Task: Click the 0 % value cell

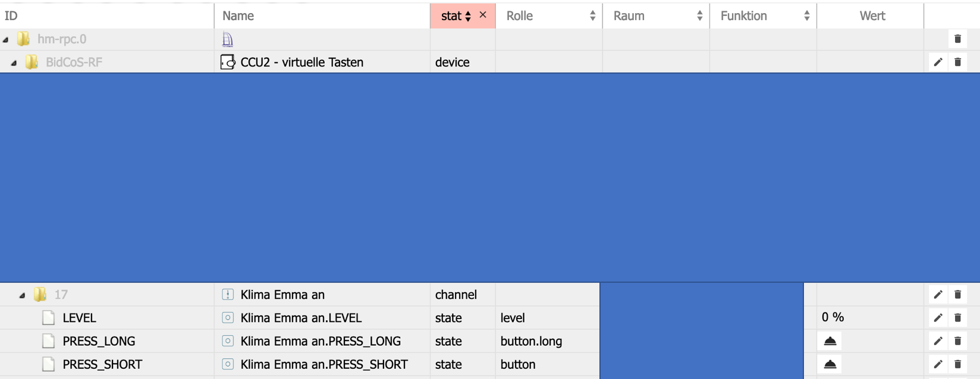Action: click(x=833, y=317)
